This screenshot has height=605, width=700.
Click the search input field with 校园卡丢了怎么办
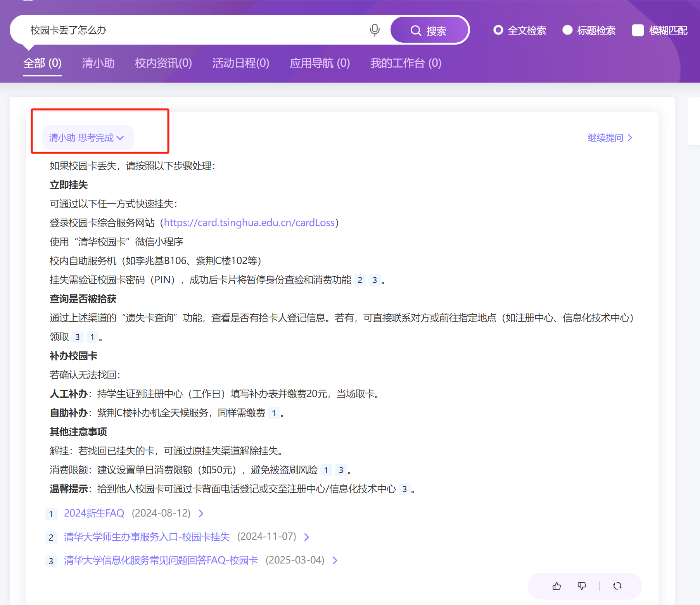click(x=194, y=30)
